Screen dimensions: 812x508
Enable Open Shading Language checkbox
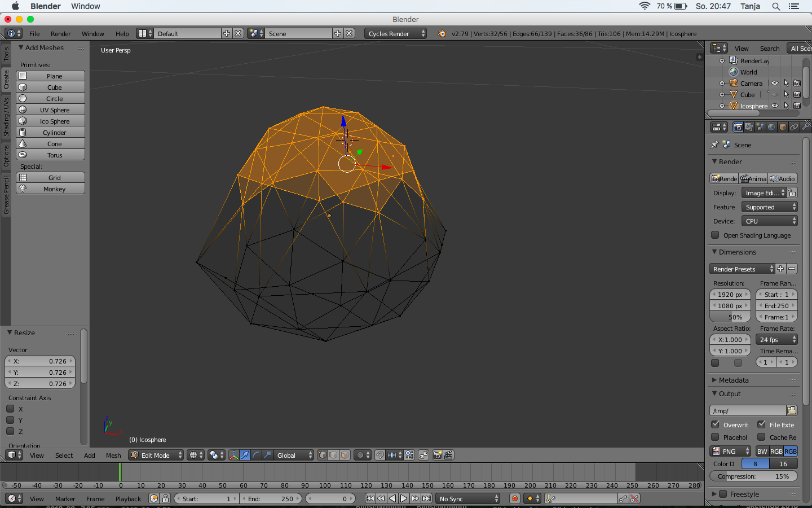click(x=715, y=235)
